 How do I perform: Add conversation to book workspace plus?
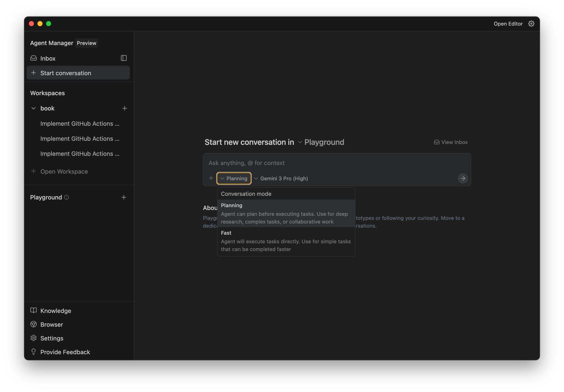(x=124, y=108)
